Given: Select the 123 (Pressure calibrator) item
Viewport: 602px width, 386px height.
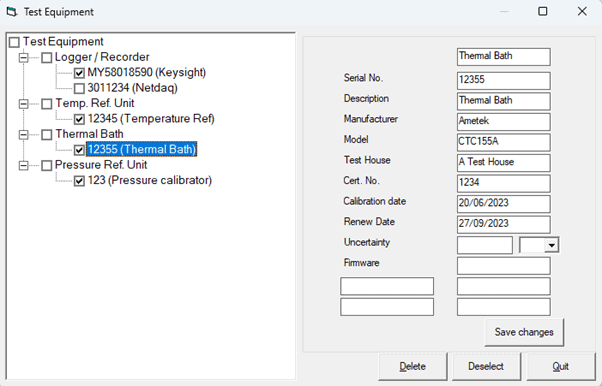Looking at the screenshot, I should pos(150,180).
